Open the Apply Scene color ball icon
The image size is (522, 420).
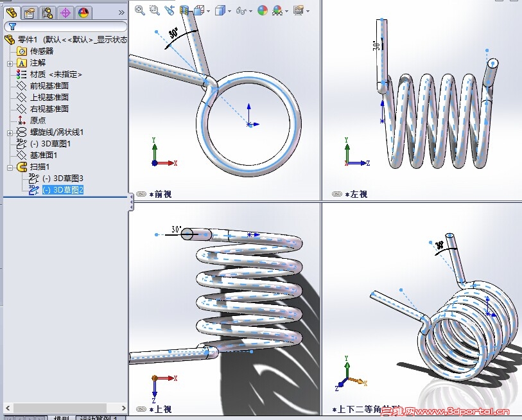coord(277,10)
